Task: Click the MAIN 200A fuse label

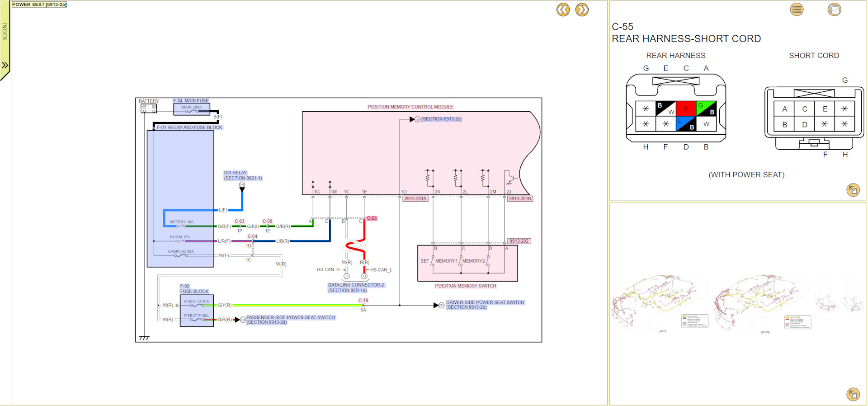Action: [192, 107]
